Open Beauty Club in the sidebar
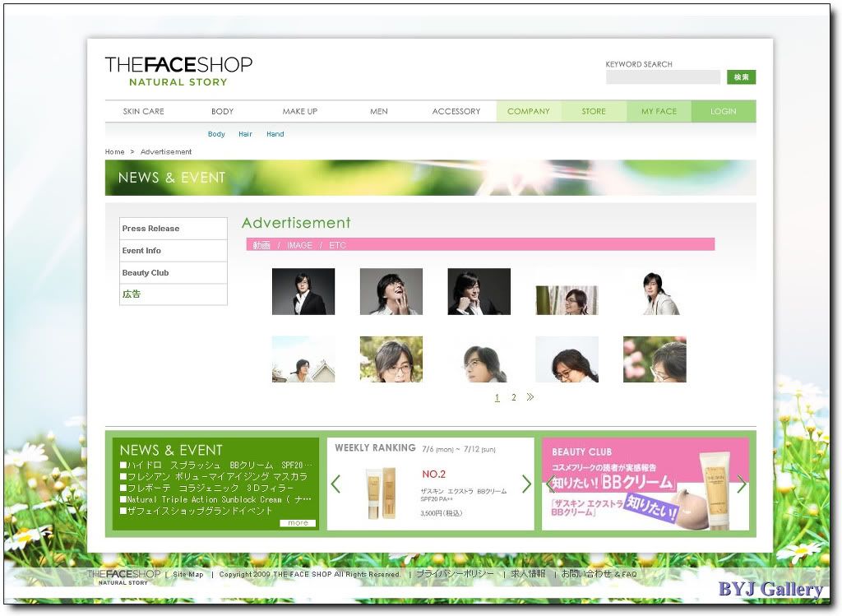 (x=173, y=273)
